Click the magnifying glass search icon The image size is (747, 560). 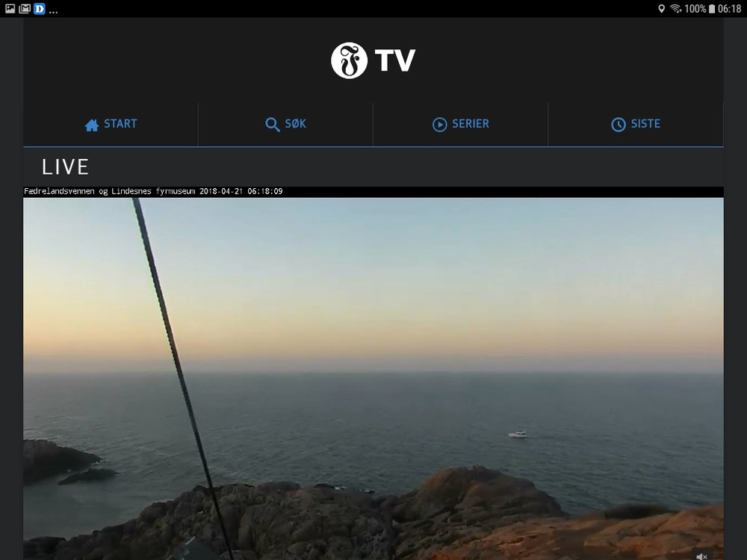273,125
